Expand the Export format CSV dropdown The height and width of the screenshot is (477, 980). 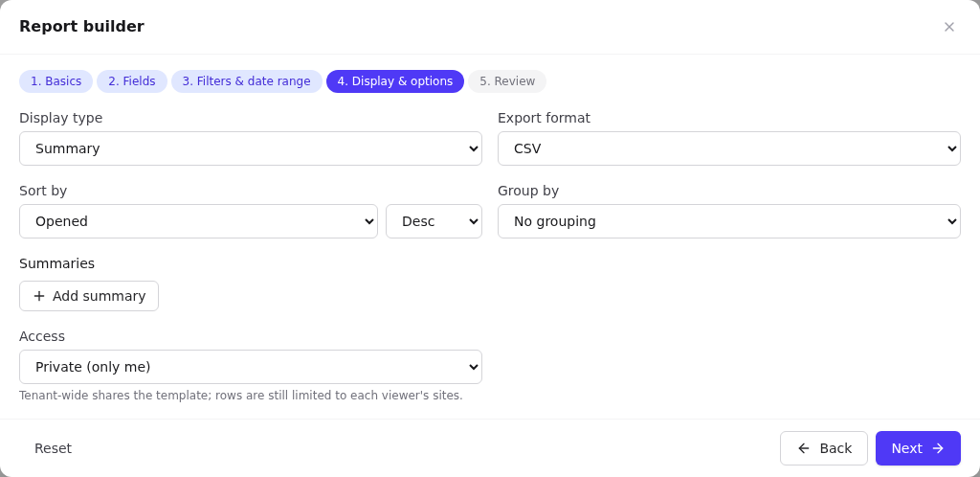click(728, 148)
